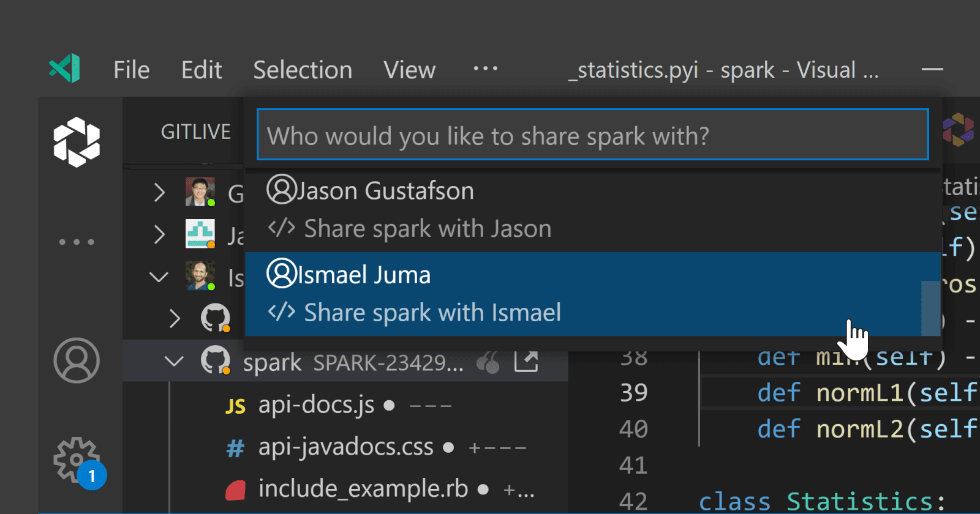Open the overflow menu (three dots) in menu bar
The width and height of the screenshot is (980, 514).
(x=485, y=69)
